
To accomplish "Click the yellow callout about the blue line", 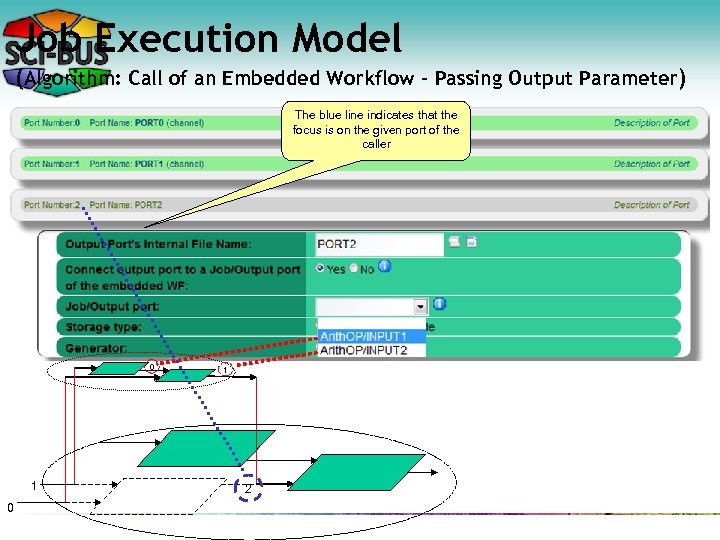I will (x=376, y=131).
